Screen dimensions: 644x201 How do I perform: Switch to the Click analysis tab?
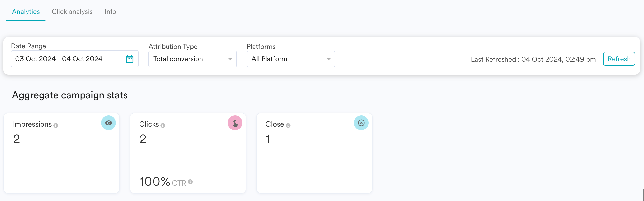pos(72,12)
